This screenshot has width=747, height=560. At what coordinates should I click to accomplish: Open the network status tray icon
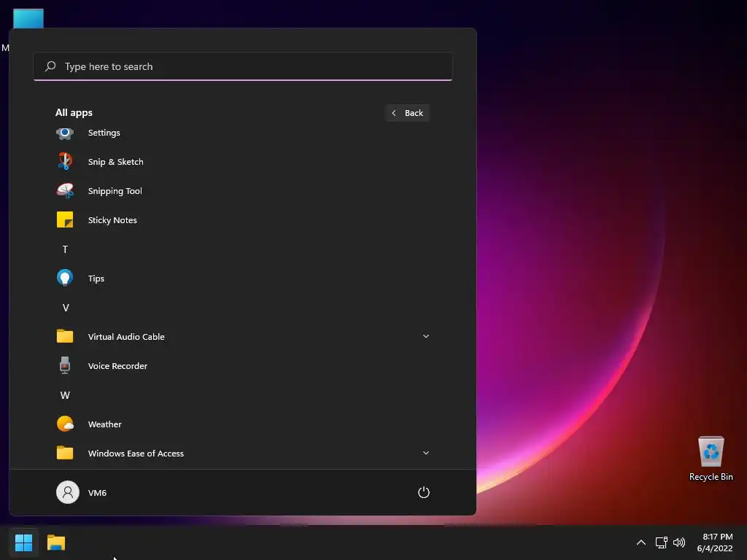(x=661, y=542)
